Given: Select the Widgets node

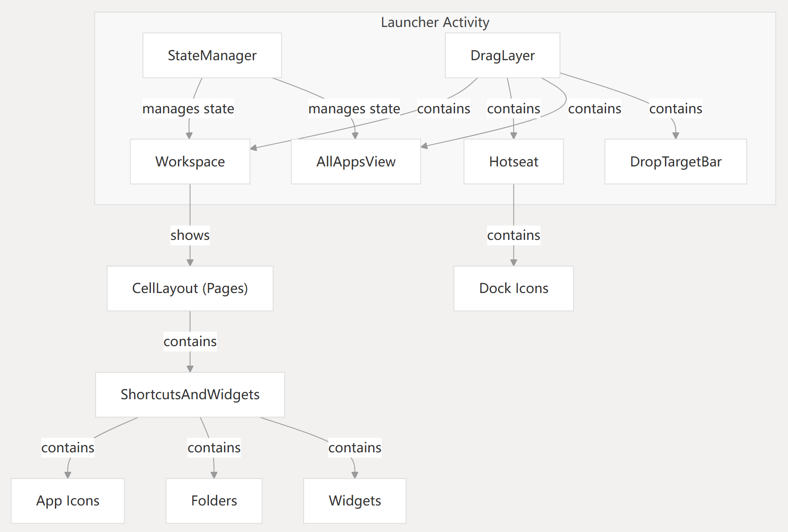Looking at the screenshot, I should (x=355, y=501).
